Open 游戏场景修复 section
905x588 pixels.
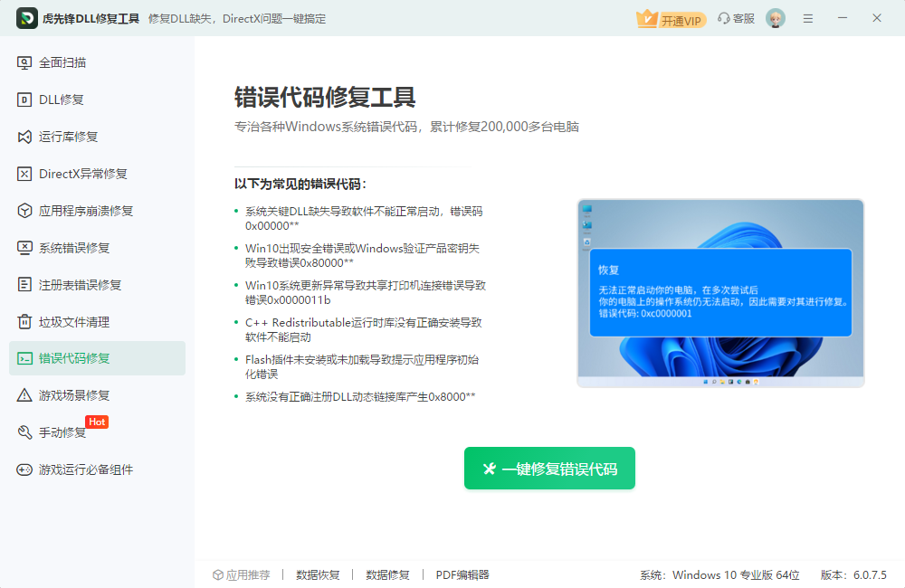pyautogui.click(x=97, y=395)
